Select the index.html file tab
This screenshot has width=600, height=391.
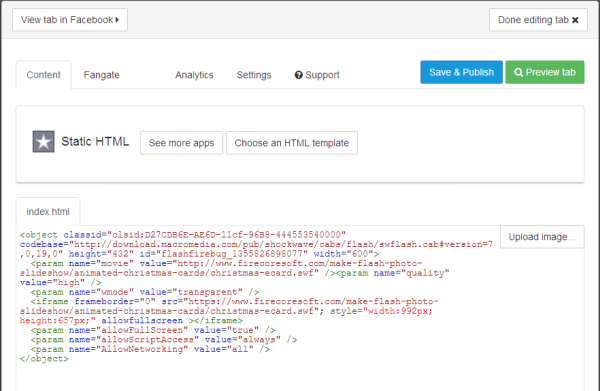(x=48, y=212)
